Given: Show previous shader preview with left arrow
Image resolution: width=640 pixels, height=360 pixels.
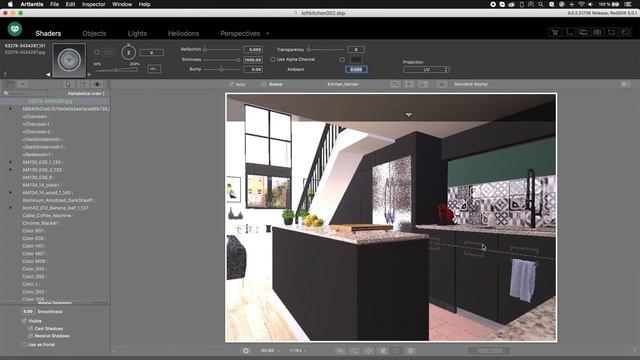Looking at the screenshot, I should pos(48,74).
